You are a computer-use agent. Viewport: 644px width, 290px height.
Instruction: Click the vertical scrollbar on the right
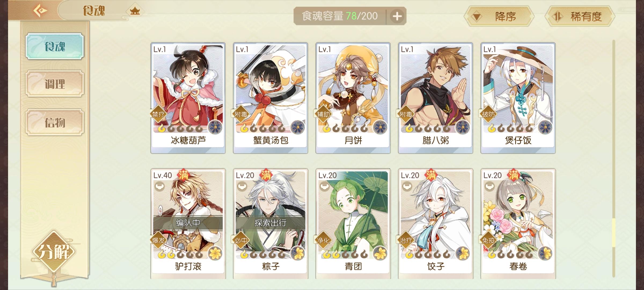point(614,158)
